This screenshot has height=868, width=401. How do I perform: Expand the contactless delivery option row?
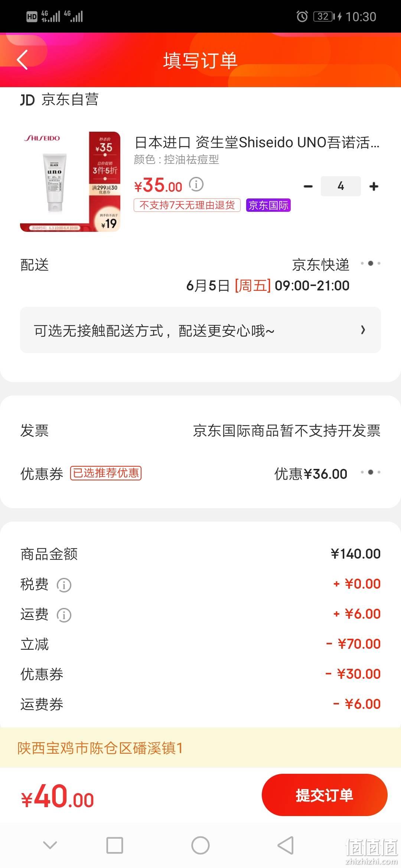200,330
